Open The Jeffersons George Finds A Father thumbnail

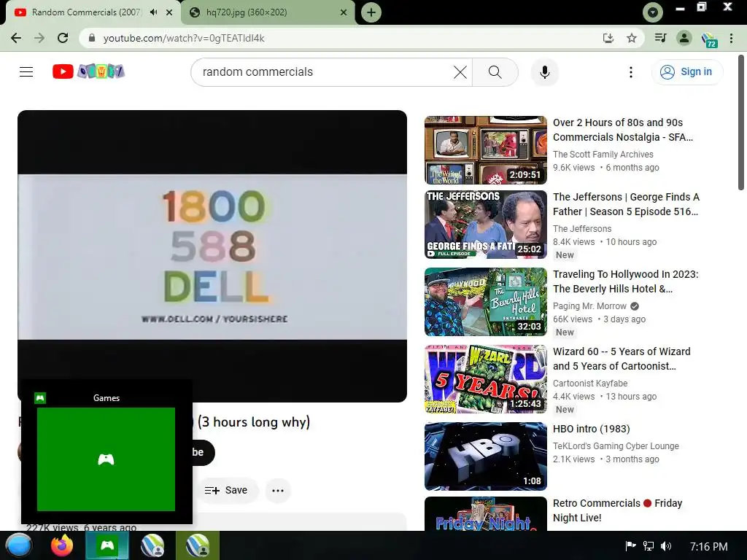[485, 225]
